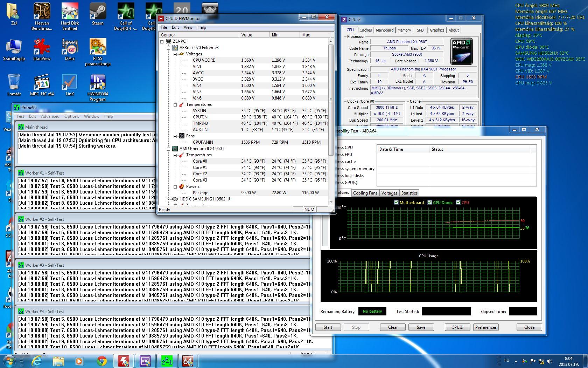Toggle Motherboard checkbox in AIDA64 graph

point(396,202)
